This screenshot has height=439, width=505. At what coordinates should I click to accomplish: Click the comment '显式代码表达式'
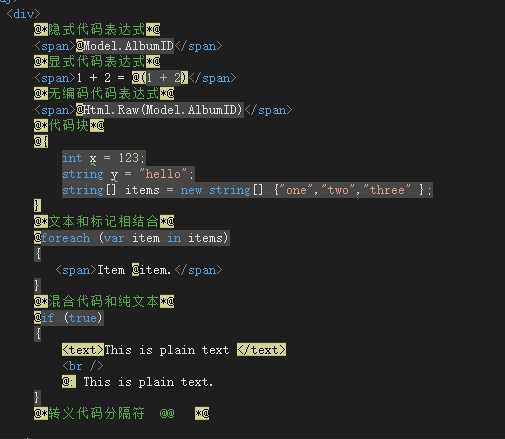[97, 62]
